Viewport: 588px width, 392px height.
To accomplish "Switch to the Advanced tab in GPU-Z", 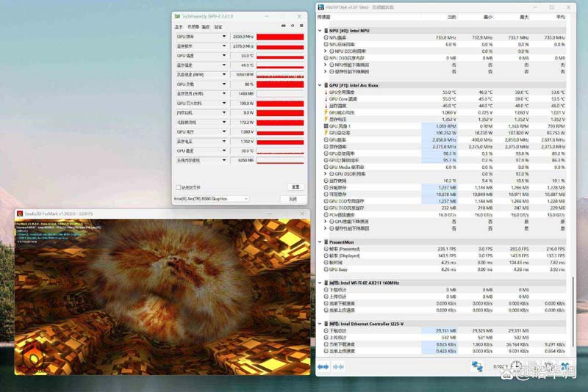I will pos(206,27).
